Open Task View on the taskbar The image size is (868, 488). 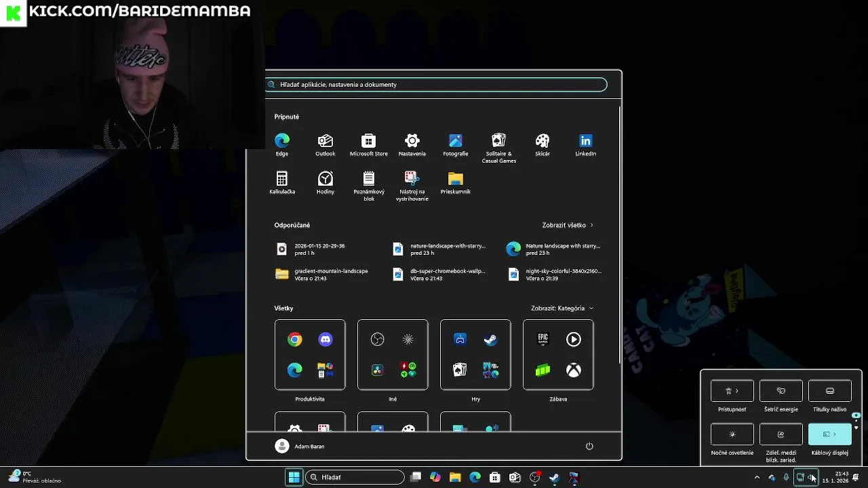click(x=416, y=477)
